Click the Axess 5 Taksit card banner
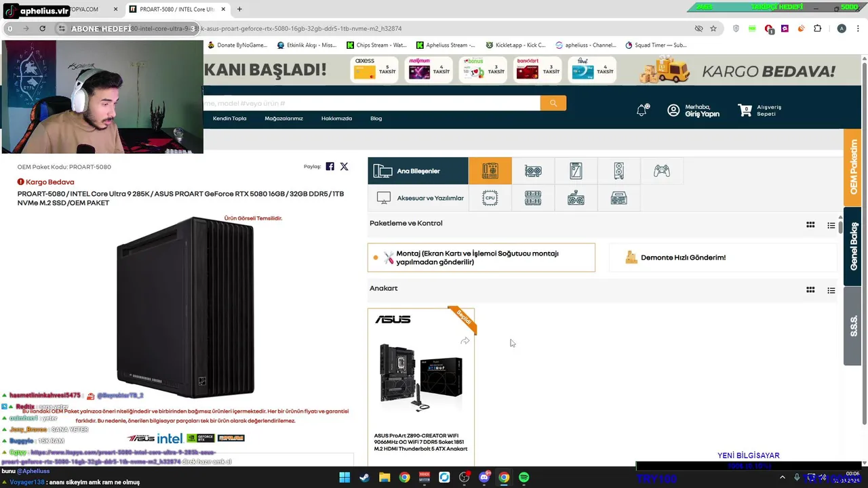 [375, 70]
